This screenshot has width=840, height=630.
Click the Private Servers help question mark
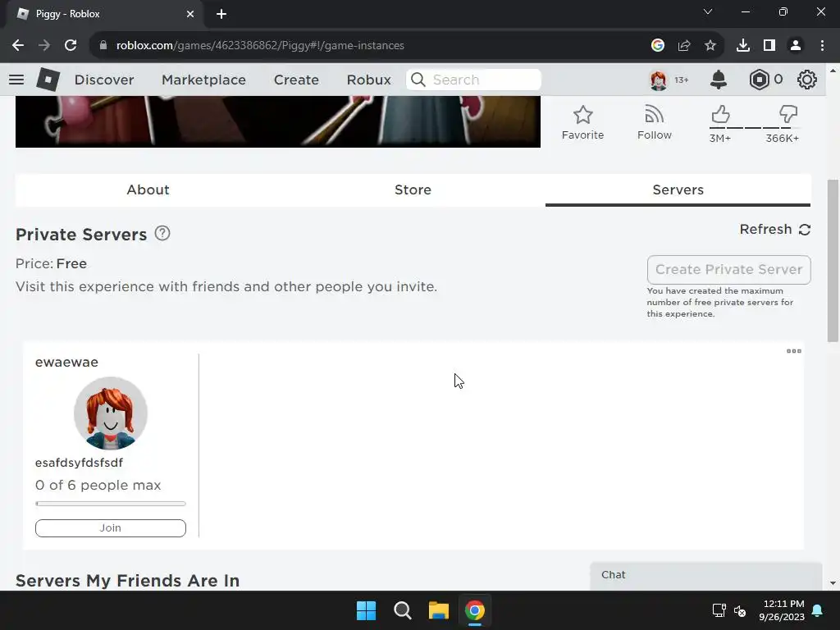(x=162, y=234)
